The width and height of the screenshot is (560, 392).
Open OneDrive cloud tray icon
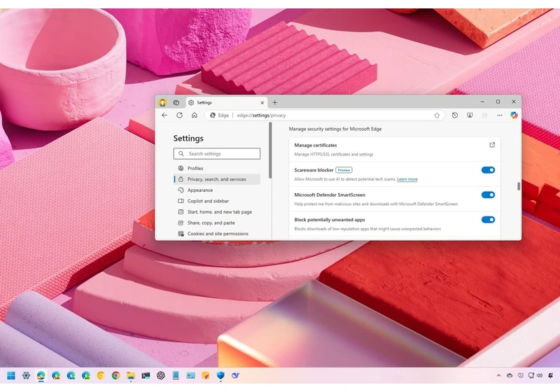[x=510, y=376]
